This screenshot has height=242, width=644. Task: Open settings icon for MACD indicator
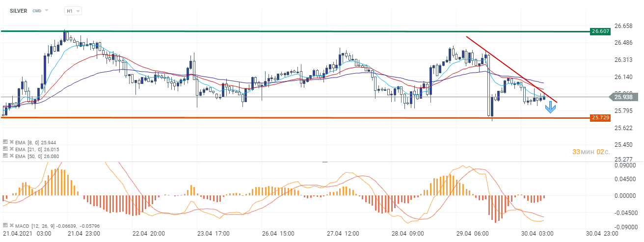tap(5, 225)
